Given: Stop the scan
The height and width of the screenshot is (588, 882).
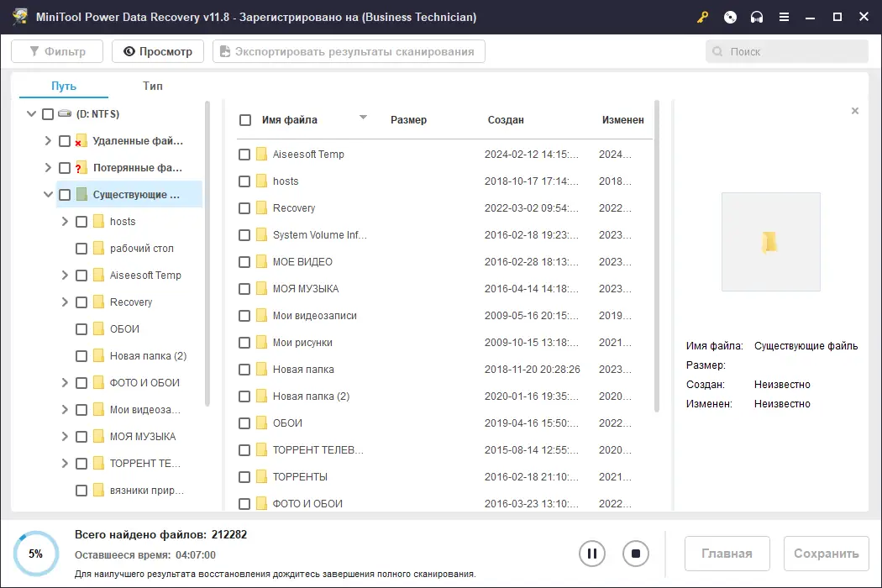Looking at the screenshot, I should point(636,554).
